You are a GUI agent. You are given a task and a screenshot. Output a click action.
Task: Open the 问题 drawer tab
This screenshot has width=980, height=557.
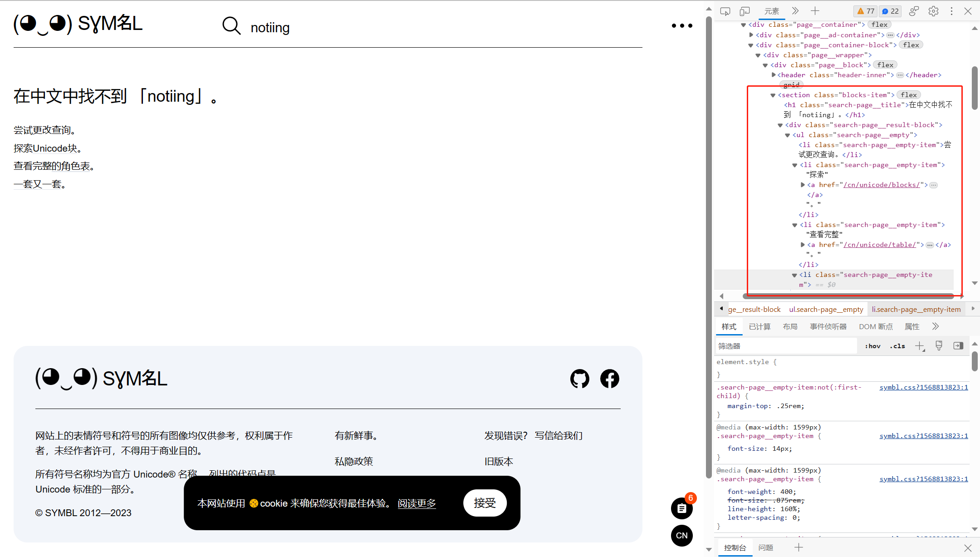(x=766, y=548)
